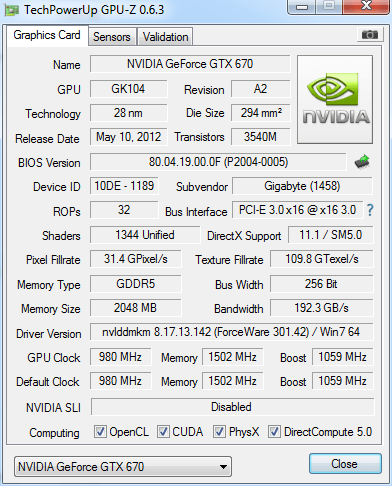Select the Graphics Card tab
The height and width of the screenshot is (486, 392).
pyautogui.click(x=47, y=35)
